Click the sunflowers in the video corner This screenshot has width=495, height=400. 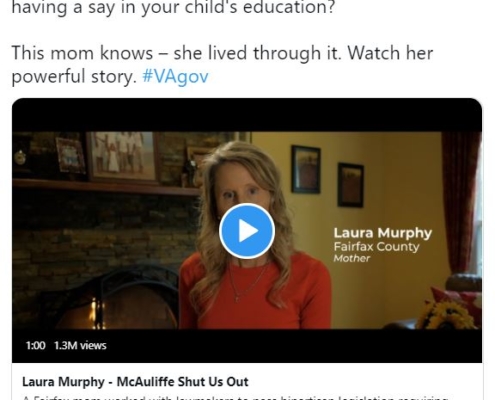tap(445, 314)
